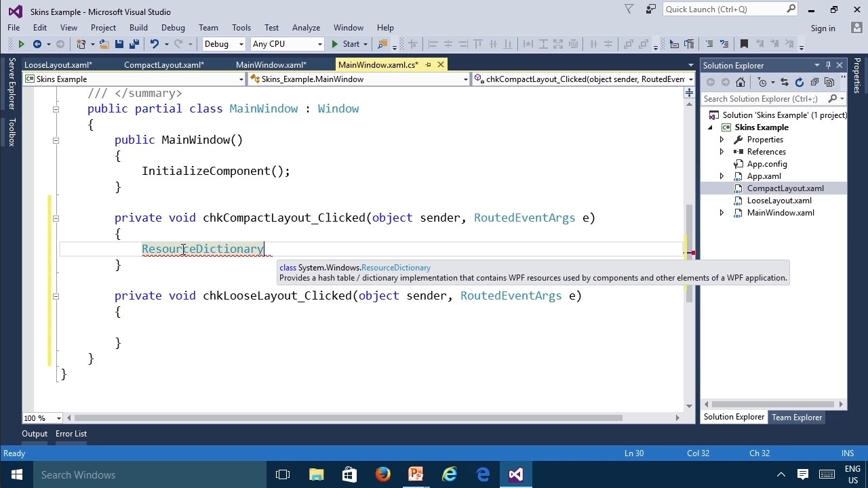The image size is (868, 488).
Task: Switch to the Team Explorer tab
Action: tap(797, 418)
